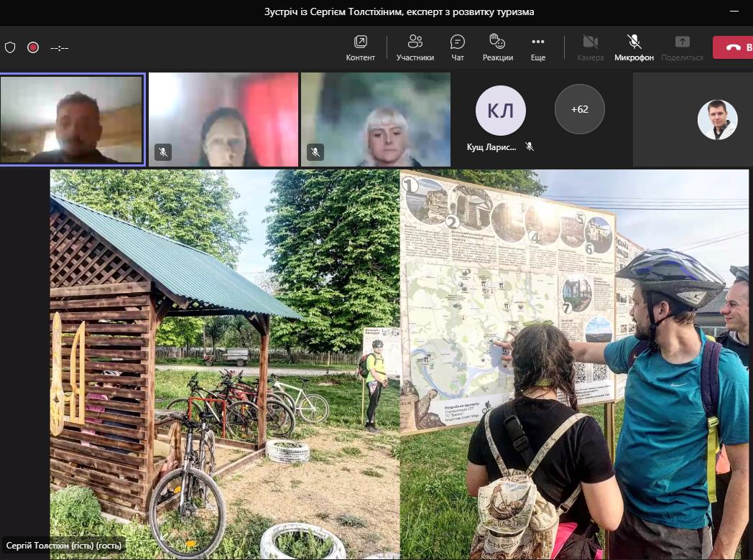Open the Контент sharing view
The width and height of the screenshot is (753, 560).
tap(360, 48)
